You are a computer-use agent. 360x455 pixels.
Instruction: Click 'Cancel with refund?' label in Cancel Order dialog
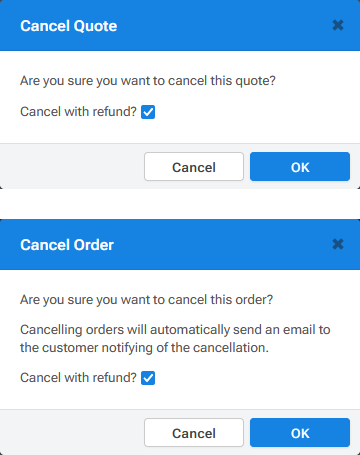[78, 378]
